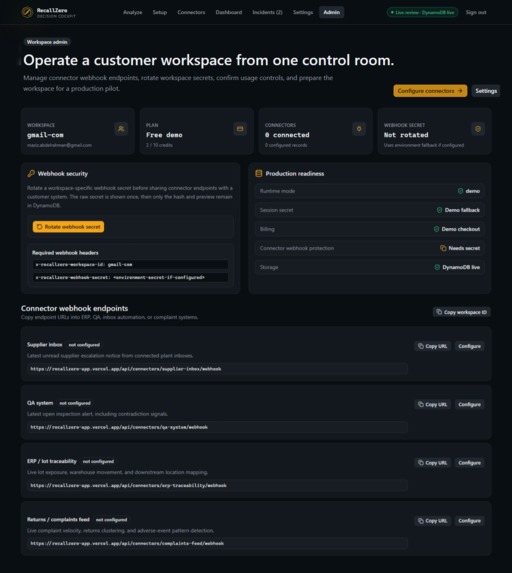The width and height of the screenshot is (512, 573).
Task: Select the x-recallzero-workspace-id header line
Action: tap(130, 265)
